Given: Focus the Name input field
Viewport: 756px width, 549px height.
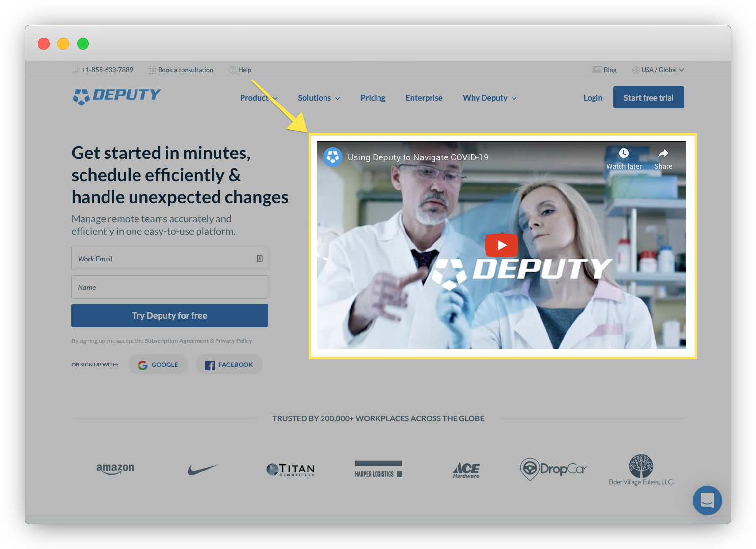Looking at the screenshot, I should click(169, 287).
